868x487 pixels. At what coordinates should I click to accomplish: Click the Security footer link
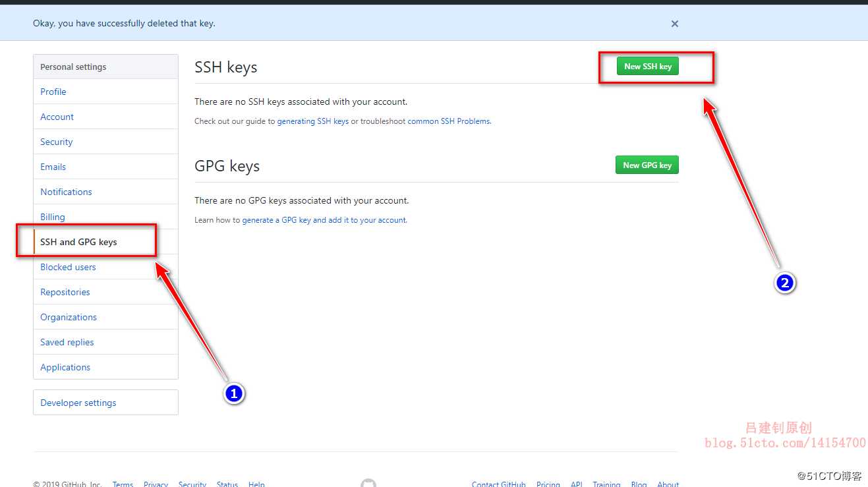click(x=192, y=484)
